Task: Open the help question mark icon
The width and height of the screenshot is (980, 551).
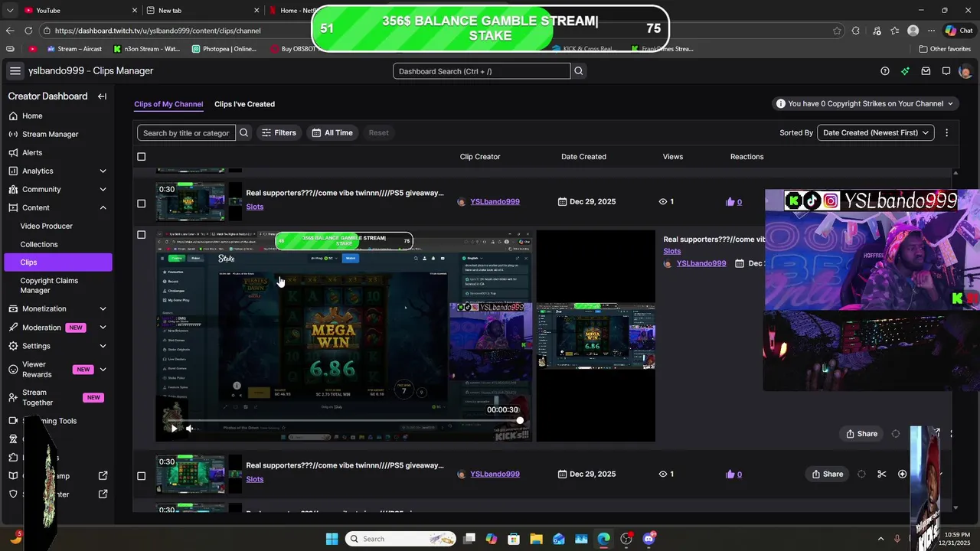Action: pyautogui.click(x=885, y=71)
